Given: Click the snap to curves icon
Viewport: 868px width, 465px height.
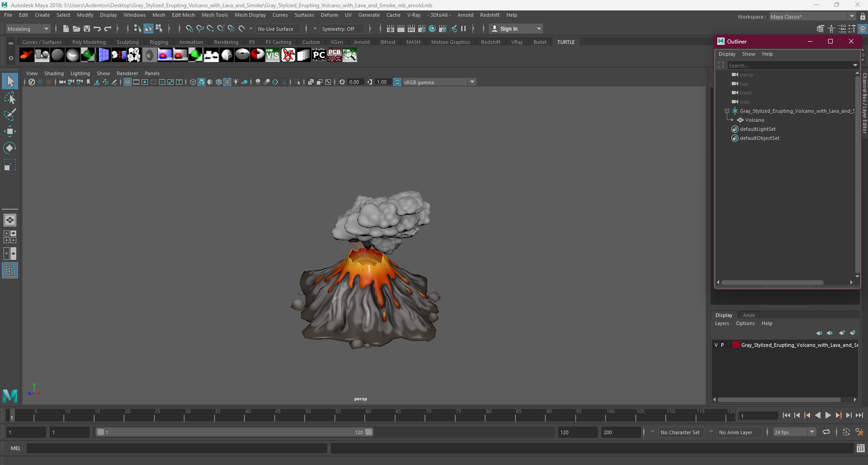Looking at the screenshot, I should tap(200, 29).
